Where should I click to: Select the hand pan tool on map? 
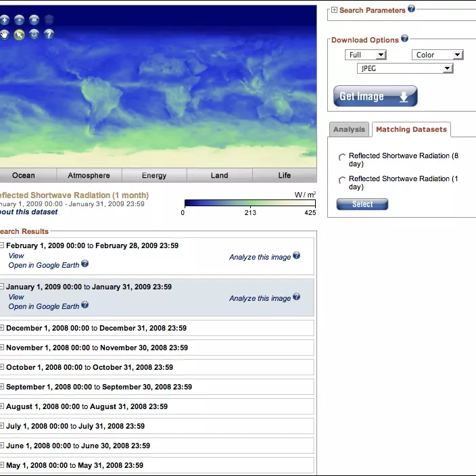[4, 34]
